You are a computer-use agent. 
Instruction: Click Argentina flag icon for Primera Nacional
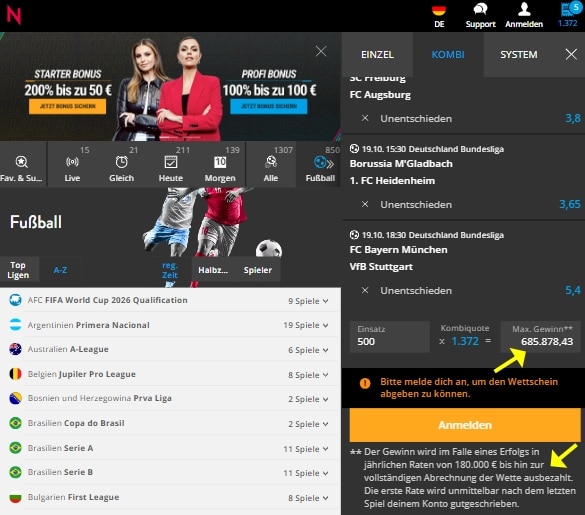(x=15, y=325)
